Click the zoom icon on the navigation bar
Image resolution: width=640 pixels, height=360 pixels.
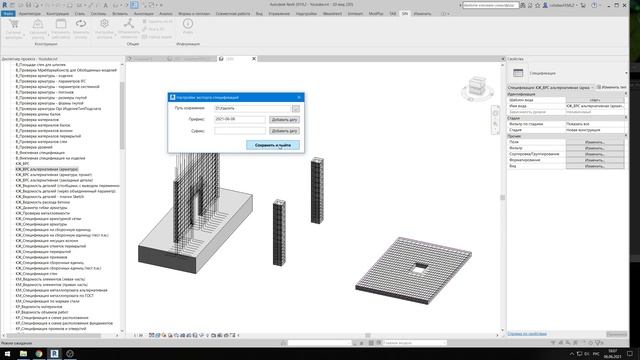496,123
